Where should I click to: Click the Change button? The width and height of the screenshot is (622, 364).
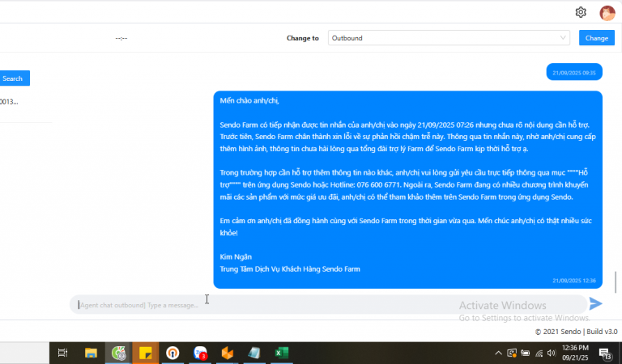point(597,38)
